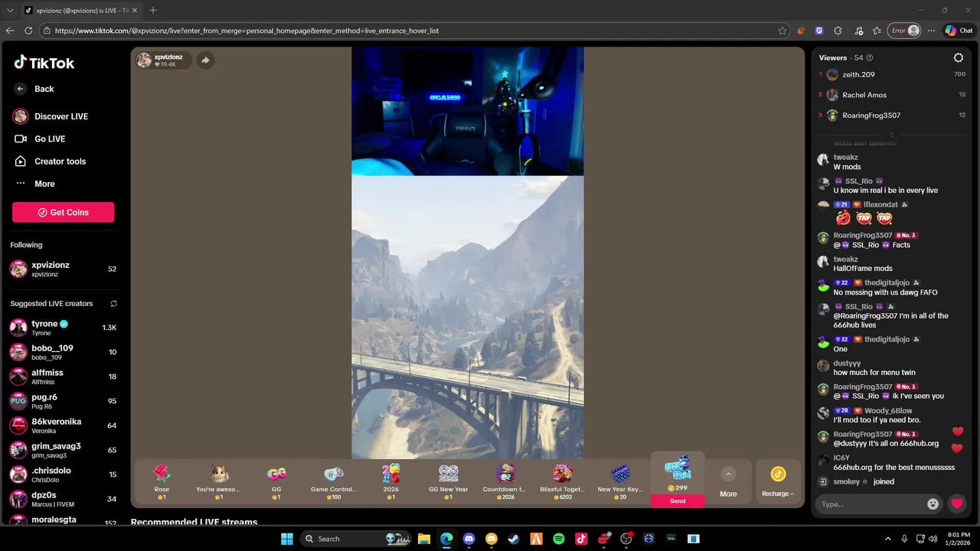Expand More gifts

pos(728,482)
